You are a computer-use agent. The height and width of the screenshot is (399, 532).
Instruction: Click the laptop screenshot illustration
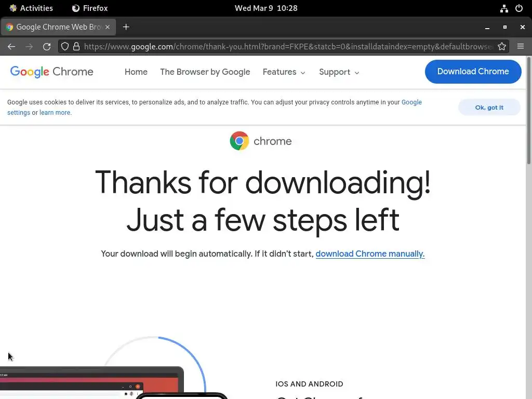[91, 383]
